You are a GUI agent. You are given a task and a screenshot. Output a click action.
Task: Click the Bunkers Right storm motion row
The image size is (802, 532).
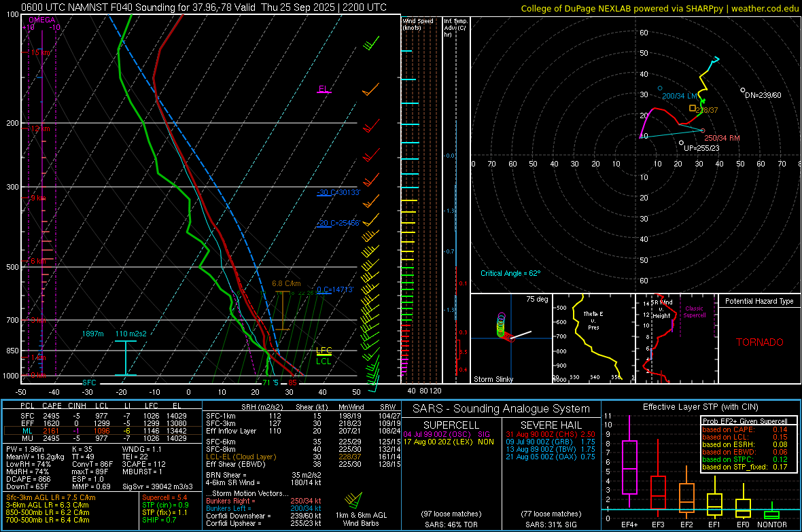[x=264, y=501]
